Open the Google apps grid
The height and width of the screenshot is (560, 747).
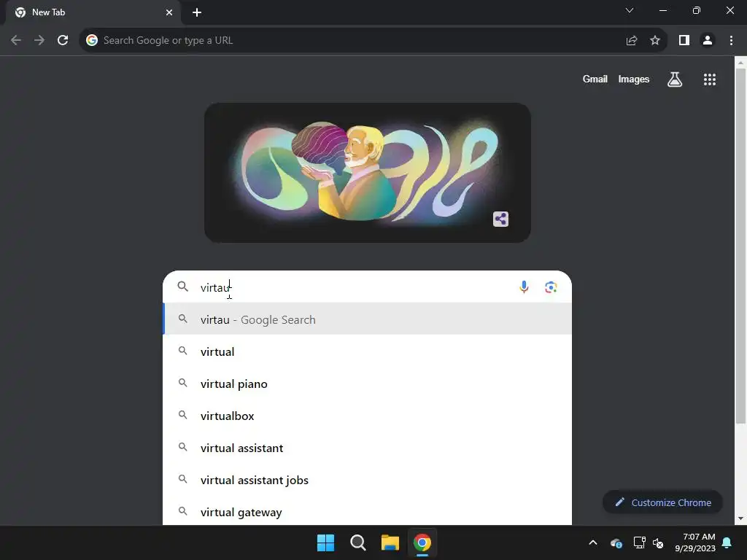point(710,79)
